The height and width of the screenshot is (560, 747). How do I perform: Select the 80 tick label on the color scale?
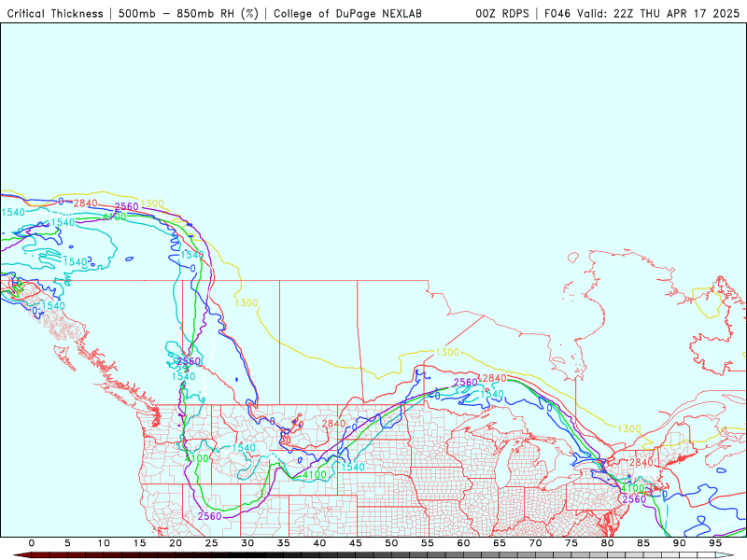click(608, 543)
